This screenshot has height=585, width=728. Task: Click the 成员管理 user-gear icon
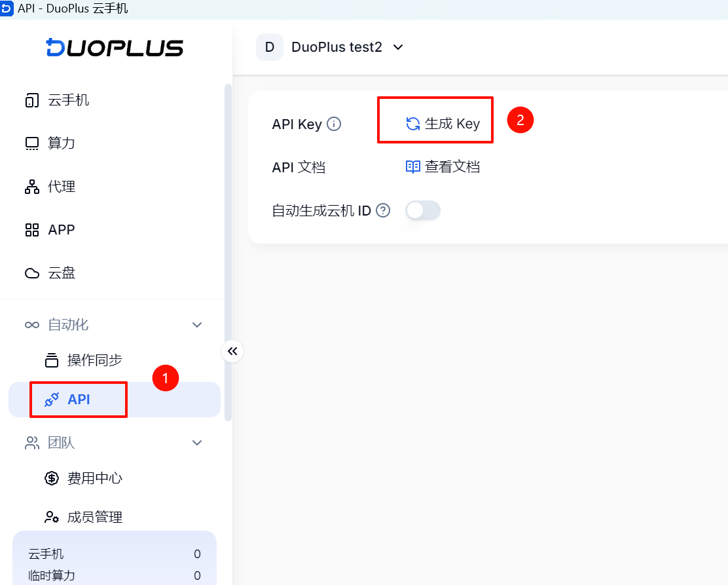point(52,517)
